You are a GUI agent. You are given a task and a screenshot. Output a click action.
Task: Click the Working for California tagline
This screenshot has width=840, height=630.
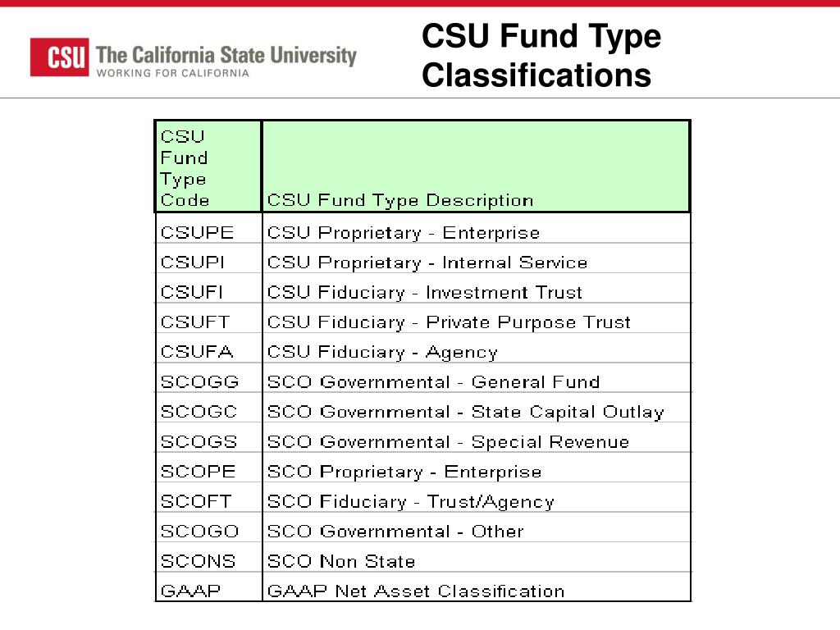tap(172, 73)
